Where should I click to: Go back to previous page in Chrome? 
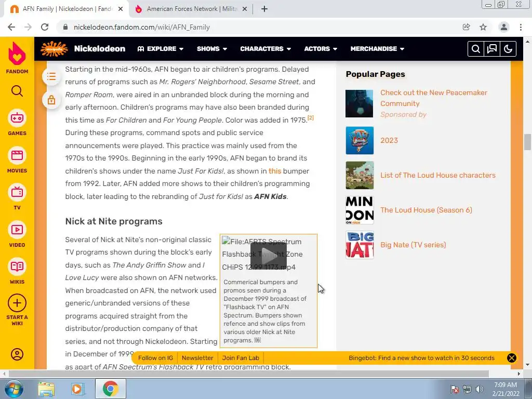point(11,27)
